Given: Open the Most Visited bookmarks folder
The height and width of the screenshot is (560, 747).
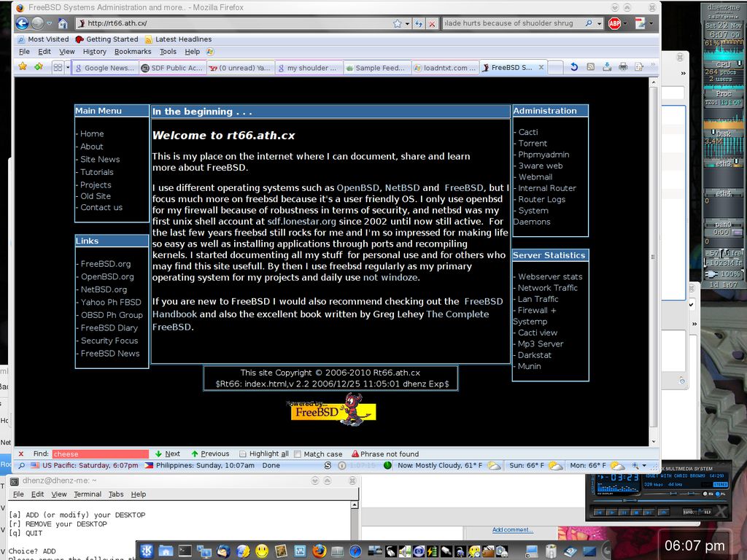Looking at the screenshot, I should 43,39.
